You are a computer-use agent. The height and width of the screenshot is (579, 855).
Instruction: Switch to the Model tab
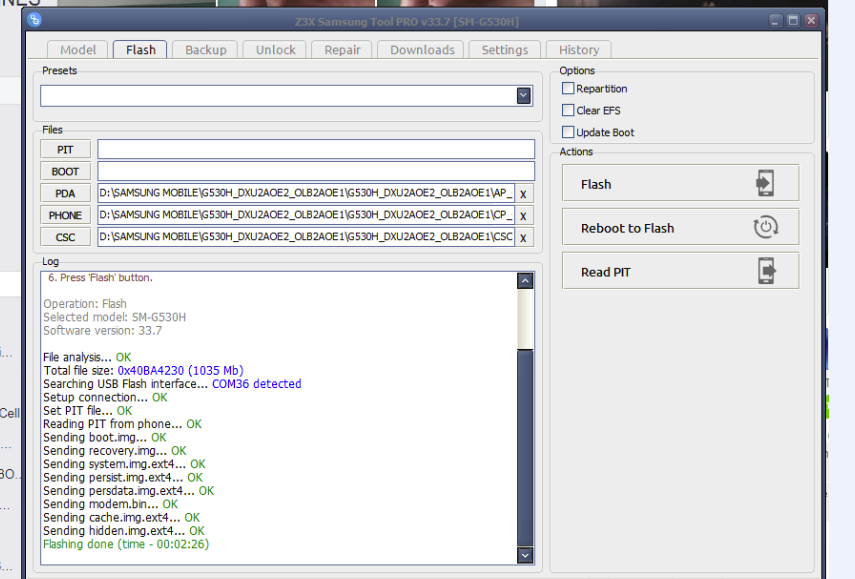tap(78, 50)
